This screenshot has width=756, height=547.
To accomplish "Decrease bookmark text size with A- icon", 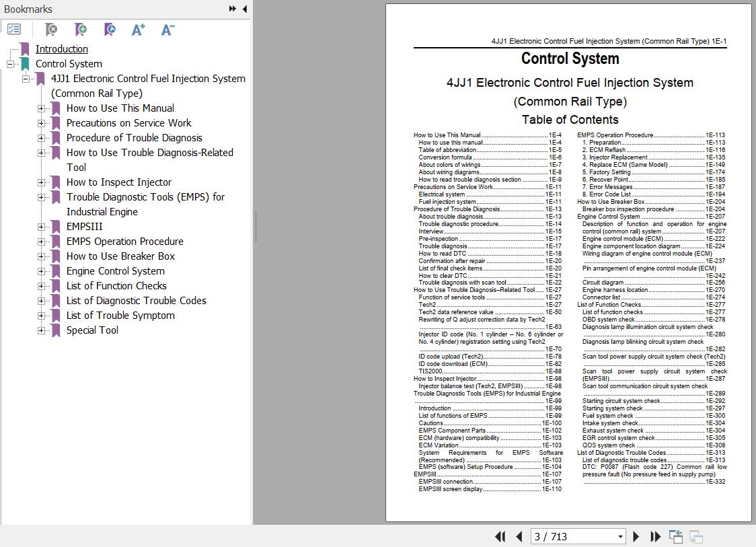I will click(167, 30).
